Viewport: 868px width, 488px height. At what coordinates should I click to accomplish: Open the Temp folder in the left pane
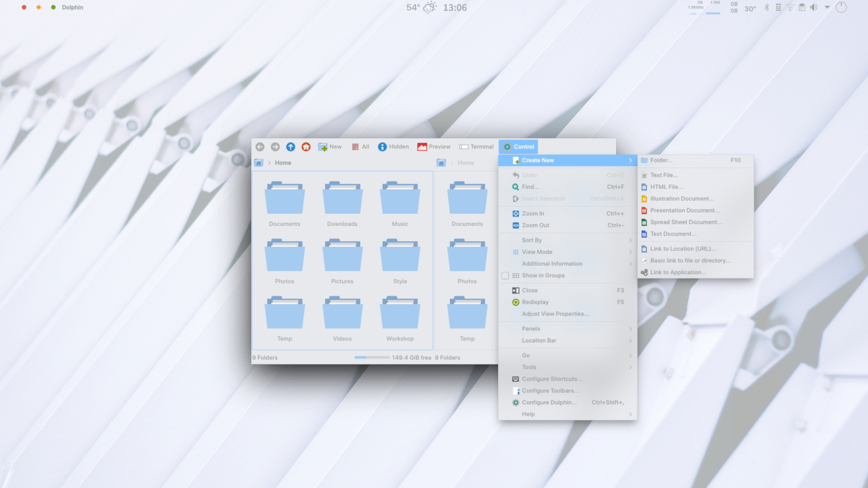(x=284, y=319)
